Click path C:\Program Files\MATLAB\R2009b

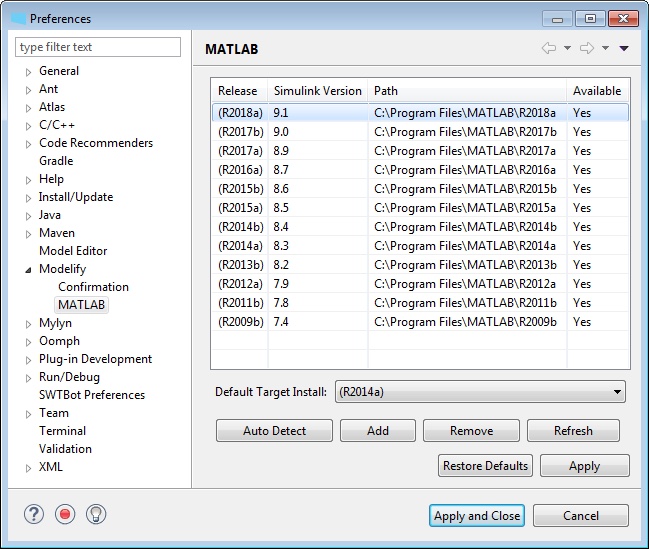click(x=465, y=322)
